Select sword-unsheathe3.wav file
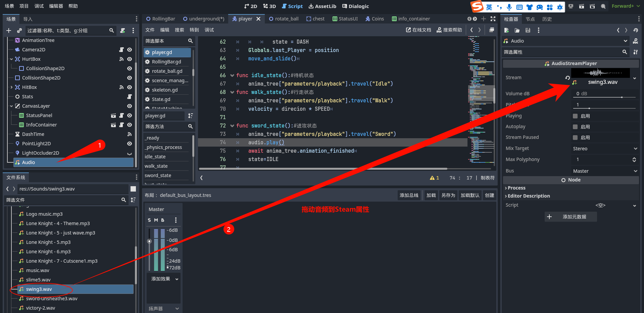 [x=52, y=299]
